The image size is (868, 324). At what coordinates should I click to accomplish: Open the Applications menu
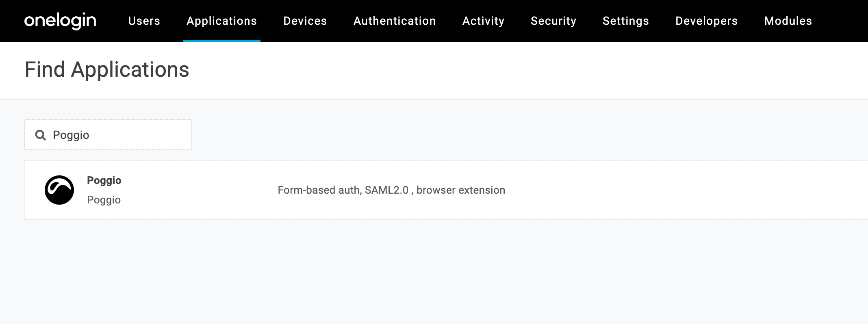coord(221,21)
